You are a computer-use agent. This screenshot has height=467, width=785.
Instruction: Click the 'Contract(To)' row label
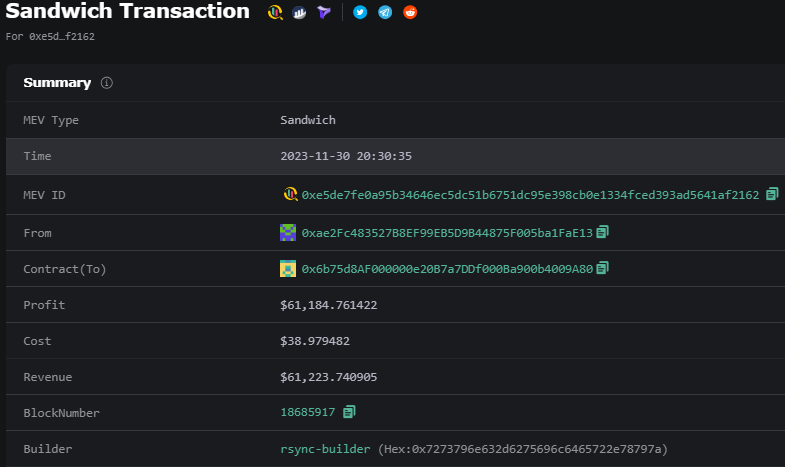pyautogui.click(x=65, y=269)
